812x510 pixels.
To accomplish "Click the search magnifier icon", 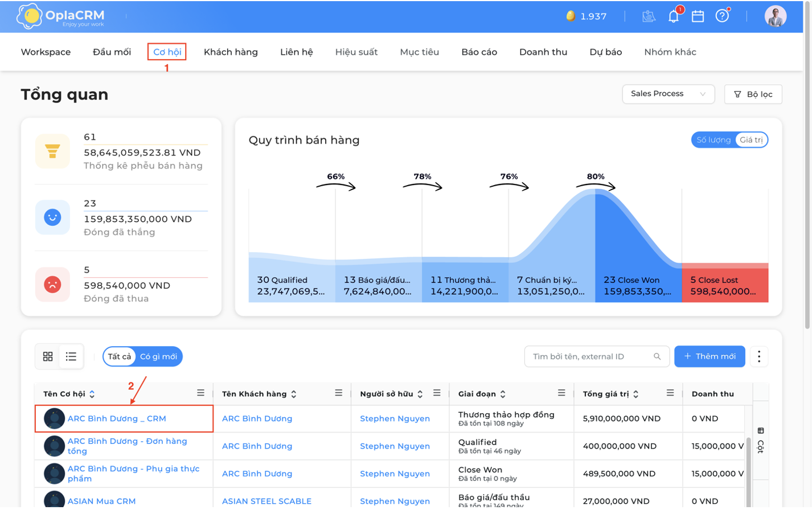I will click(x=657, y=356).
